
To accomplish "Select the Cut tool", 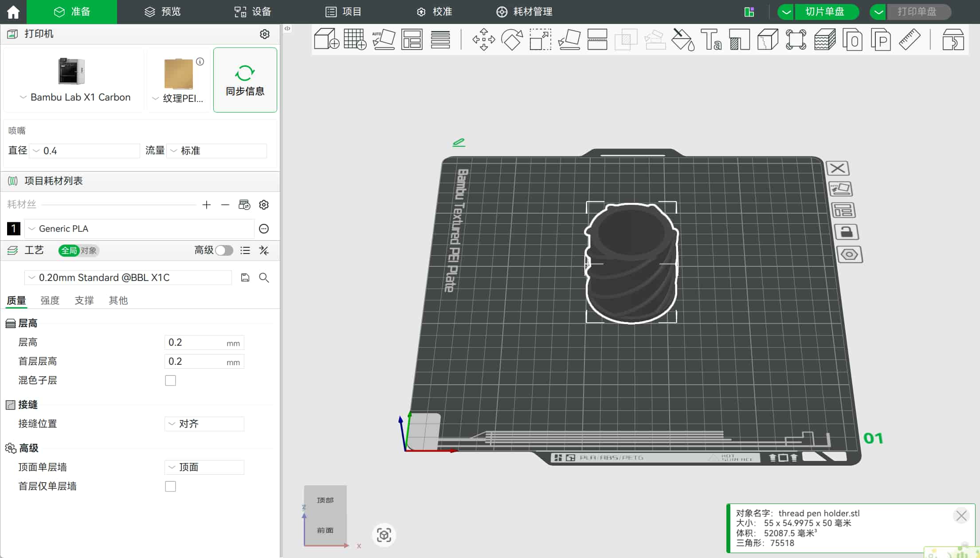I will [x=597, y=39].
